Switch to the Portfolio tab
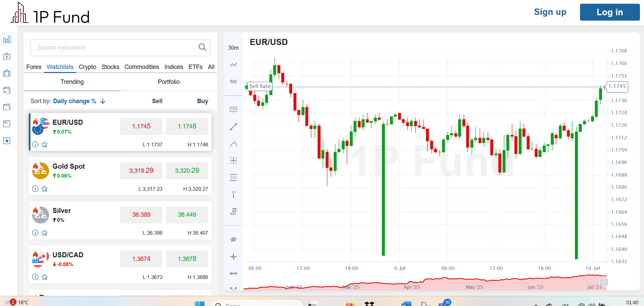The image size is (644, 306). pos(168,82)
